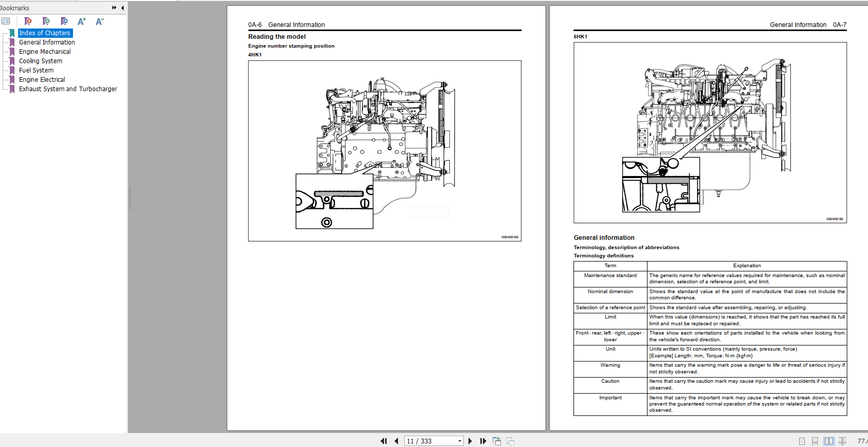
Task: Go back to the previous view
Action: coord(497,441)
